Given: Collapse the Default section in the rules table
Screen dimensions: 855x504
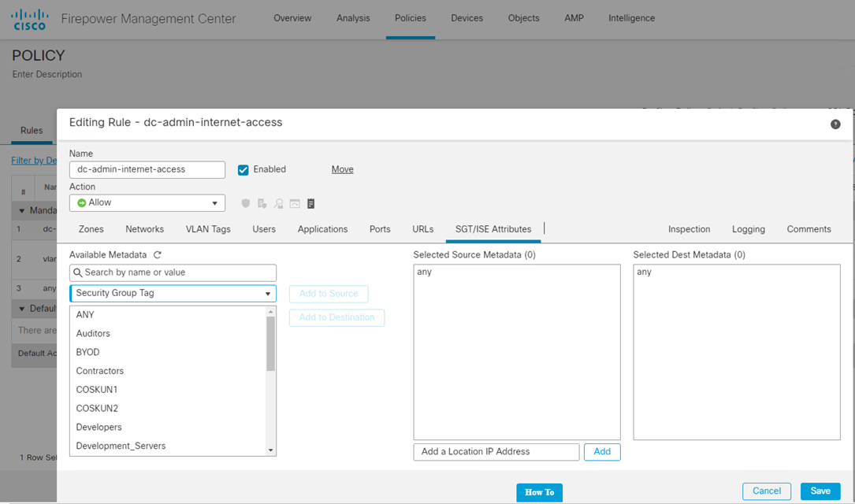Looking at the screenshot, I should coord(22,309).
